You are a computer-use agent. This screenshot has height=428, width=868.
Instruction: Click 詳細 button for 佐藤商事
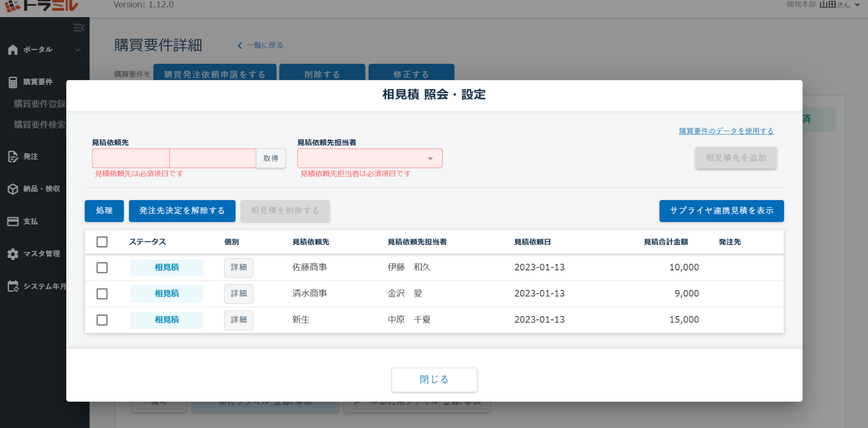(239, 267)
